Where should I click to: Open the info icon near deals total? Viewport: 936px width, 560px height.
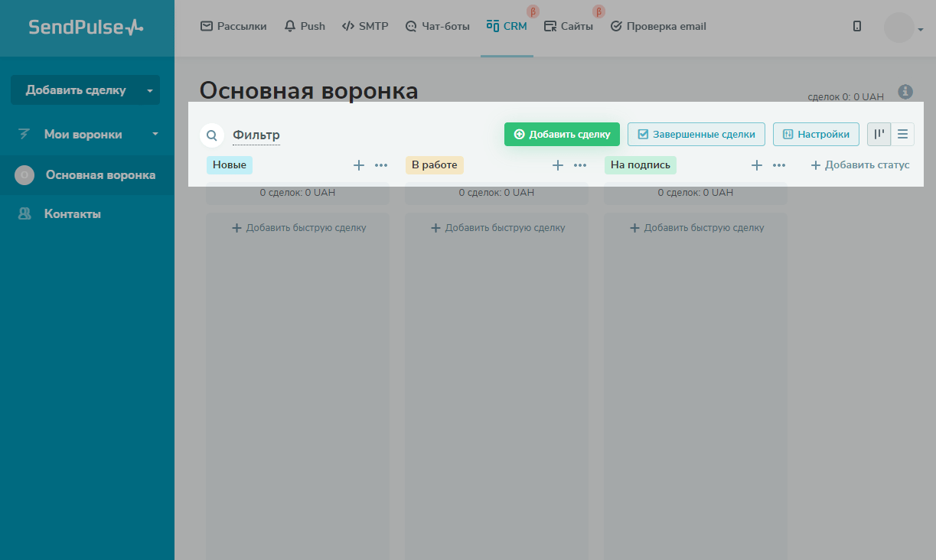905,92
